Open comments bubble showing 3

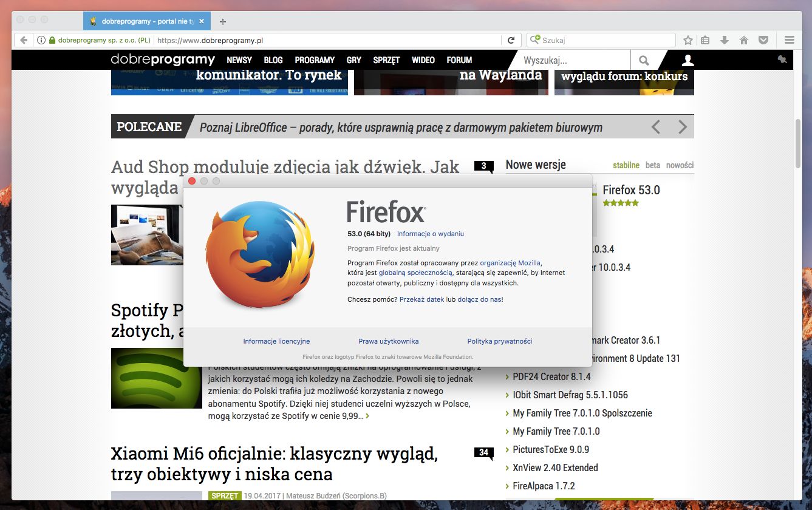(x=484, y=166)
